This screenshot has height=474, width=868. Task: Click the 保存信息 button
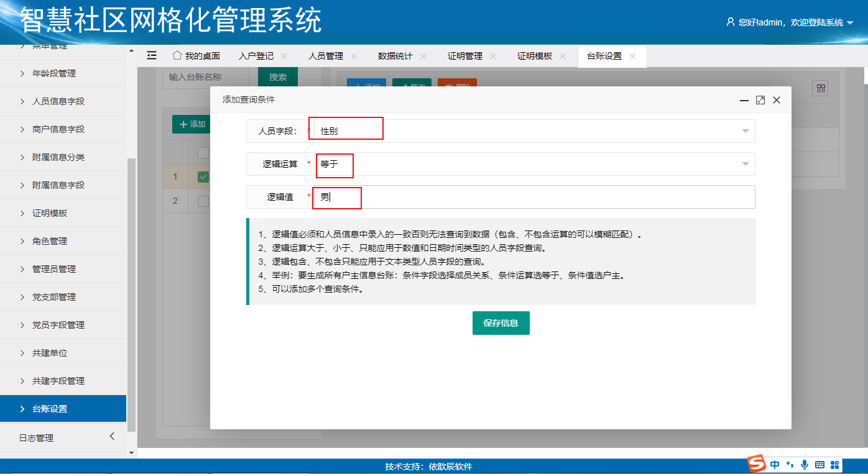click(501, 323)
